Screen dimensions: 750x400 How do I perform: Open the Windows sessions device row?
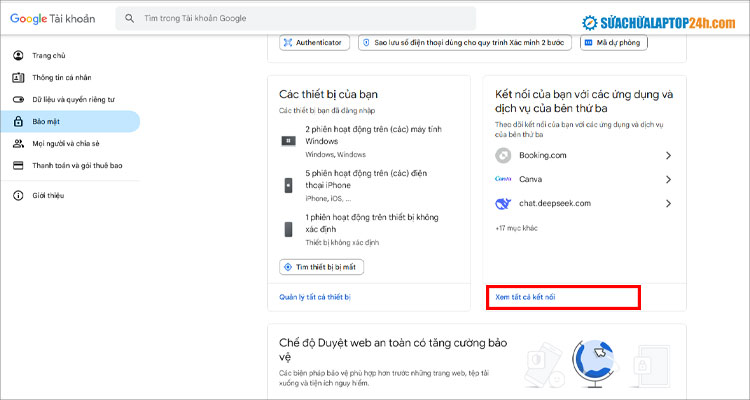368,142
